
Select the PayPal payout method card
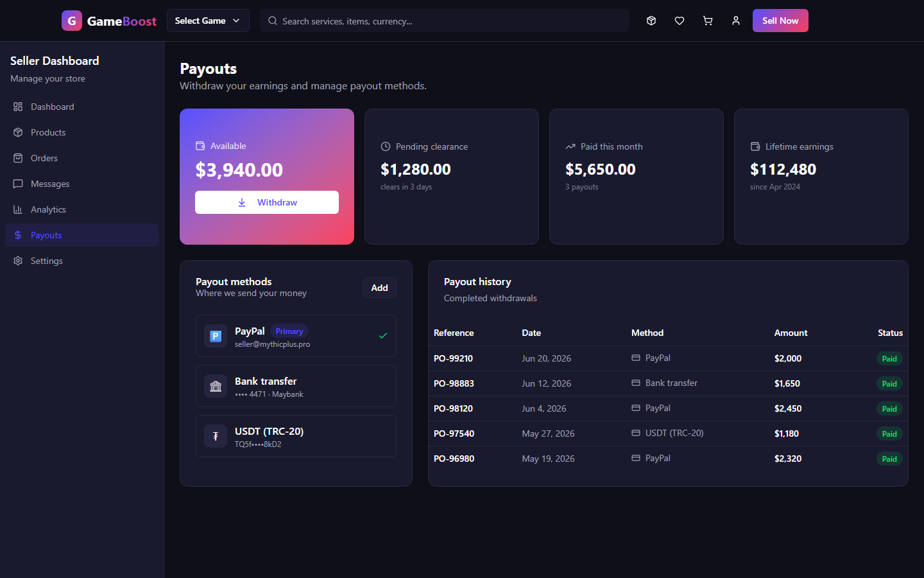click(296, 336)
